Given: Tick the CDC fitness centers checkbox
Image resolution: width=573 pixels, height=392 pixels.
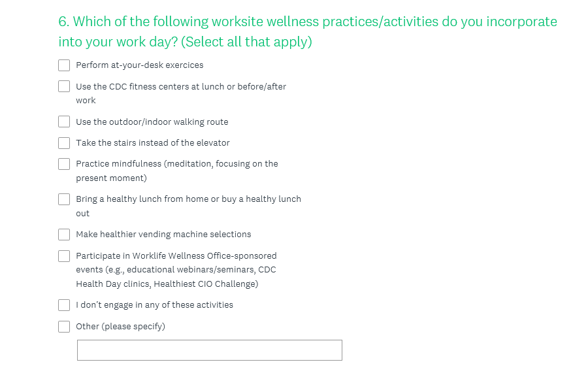Looking at the screenshot, I should pyautogui.click(x=64, y=86).
